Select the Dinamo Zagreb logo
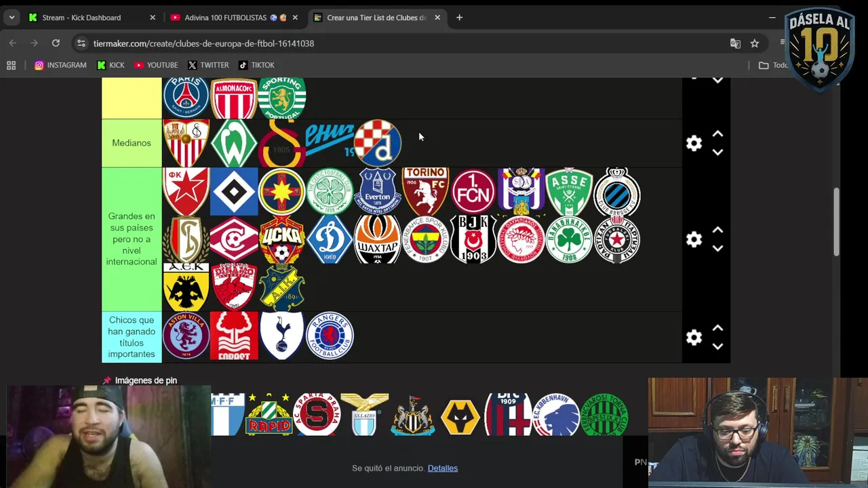This screenshot has width=868, height=488. (378, 143)
